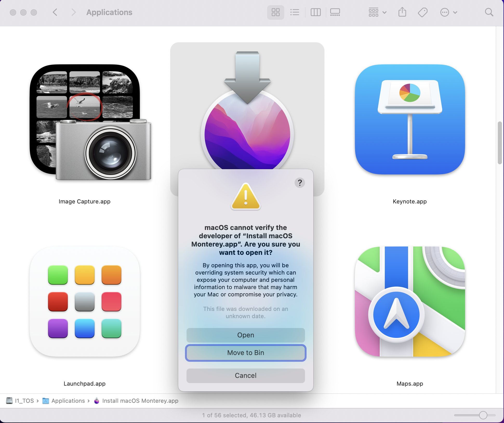This screenshot has width=504, height=423.
Task: Click the Finder search magnifier icon
Action: click(489, 12)
